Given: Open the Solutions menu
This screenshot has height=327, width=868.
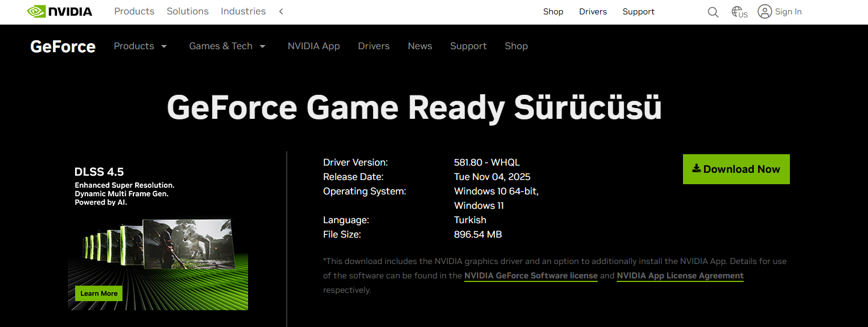Looking at the screenshot, I should 187,11.
